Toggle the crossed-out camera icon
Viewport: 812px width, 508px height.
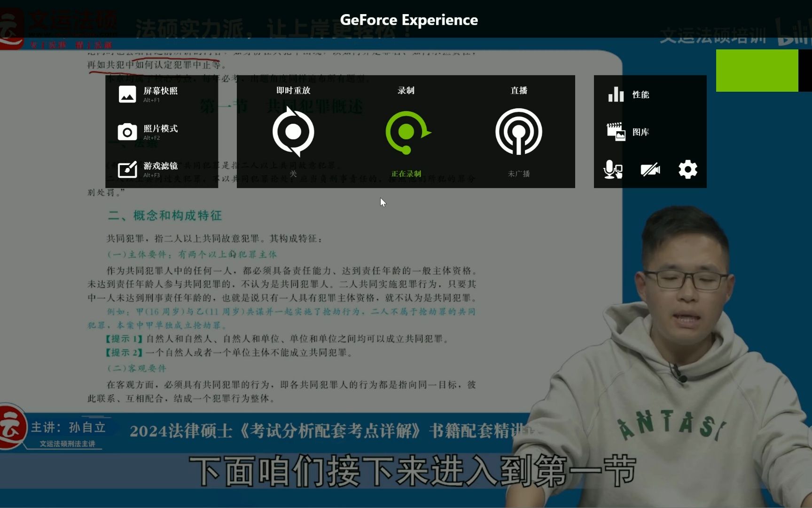650,169
